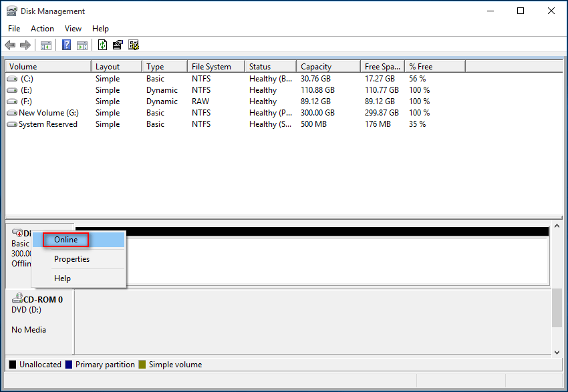The height and width of the screenshot is (392, 568).
Task: Click the Back arrow toolbar icon
Action: [10, 45]
